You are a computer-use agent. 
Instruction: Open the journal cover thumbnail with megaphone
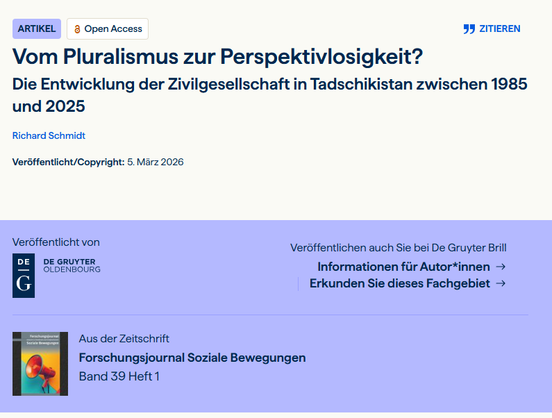pos(40,364)
